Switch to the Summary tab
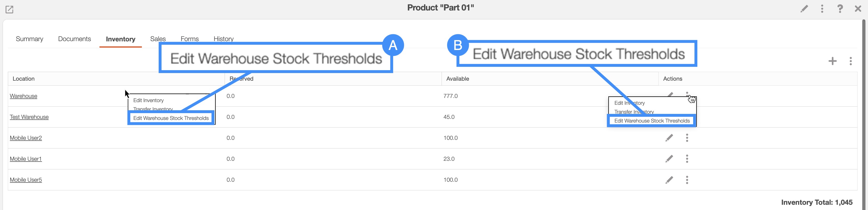Screen dimensions: 868x210 [x=30, y=39]
